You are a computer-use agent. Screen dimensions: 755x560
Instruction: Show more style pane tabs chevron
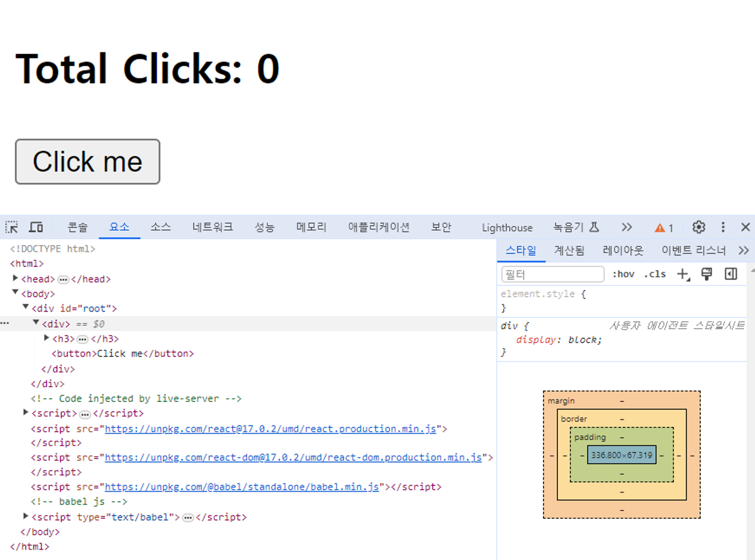744,250
